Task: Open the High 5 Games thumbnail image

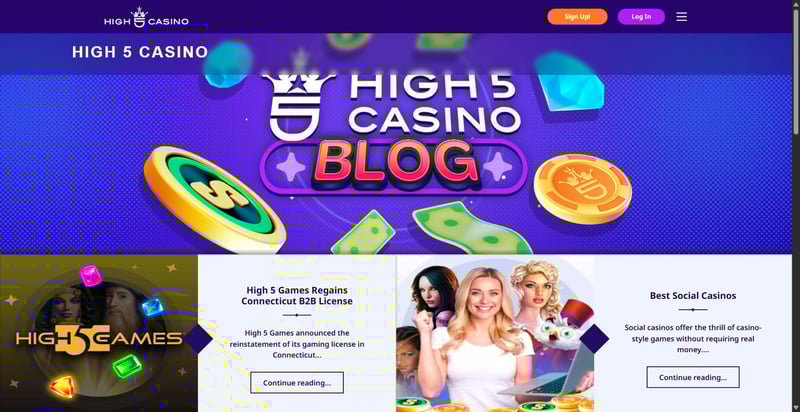Action: (x=99, y=333)
